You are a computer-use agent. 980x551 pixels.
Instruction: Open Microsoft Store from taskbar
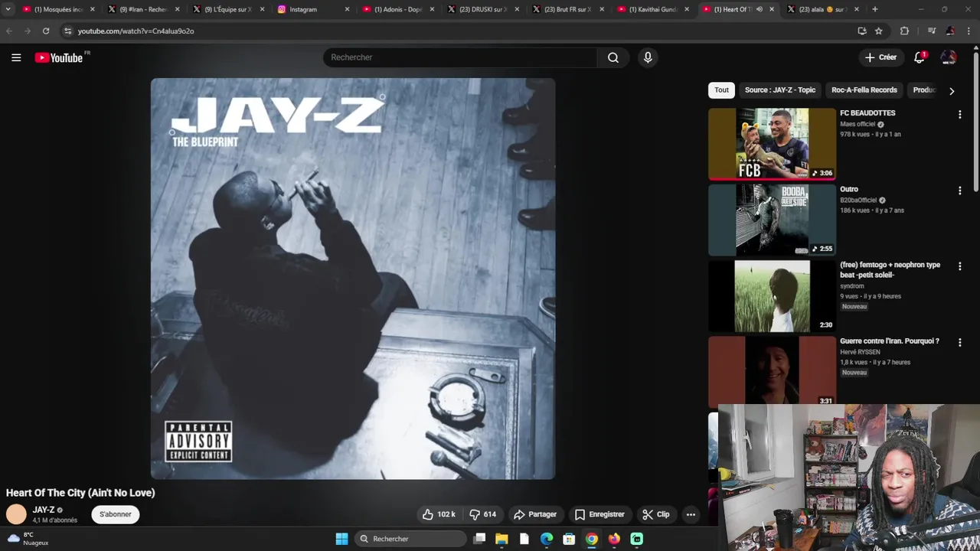pos(569,539)
